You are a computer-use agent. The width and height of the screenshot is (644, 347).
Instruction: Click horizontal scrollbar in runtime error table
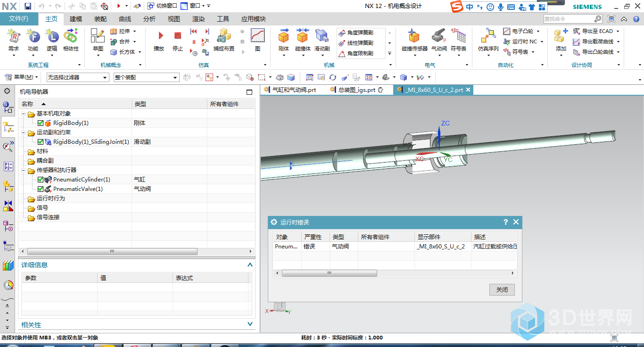tap(329, 273)
